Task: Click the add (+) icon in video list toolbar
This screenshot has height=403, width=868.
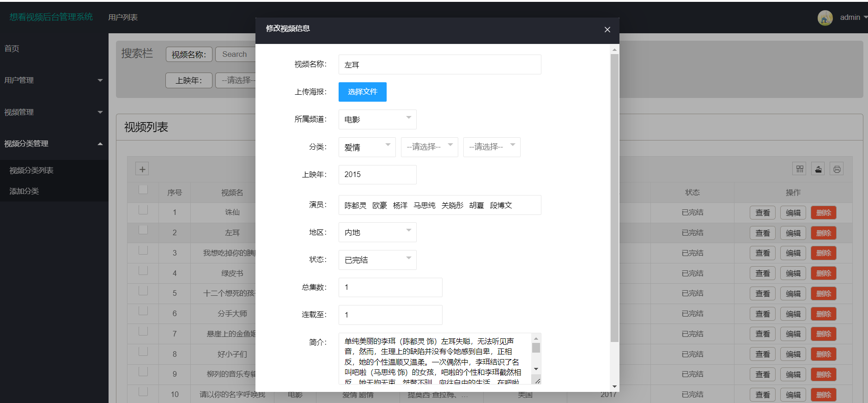Action: coord(142,169)
